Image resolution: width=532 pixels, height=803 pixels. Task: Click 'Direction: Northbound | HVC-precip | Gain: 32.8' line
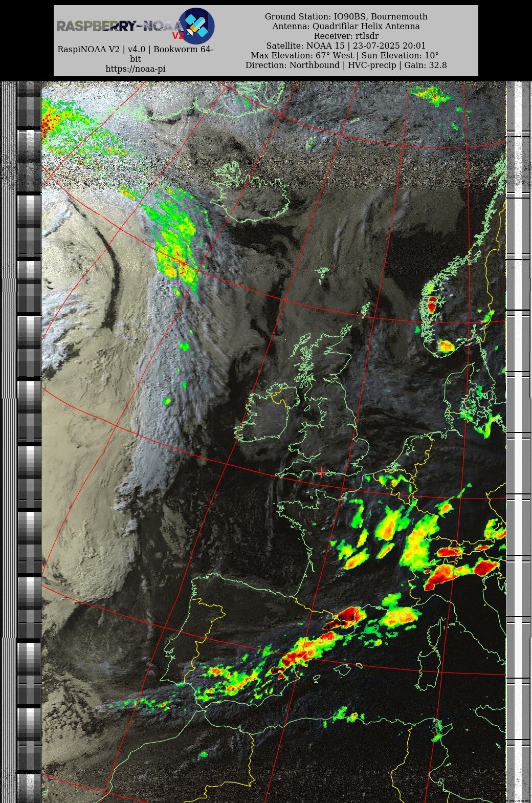coord(346,65)
